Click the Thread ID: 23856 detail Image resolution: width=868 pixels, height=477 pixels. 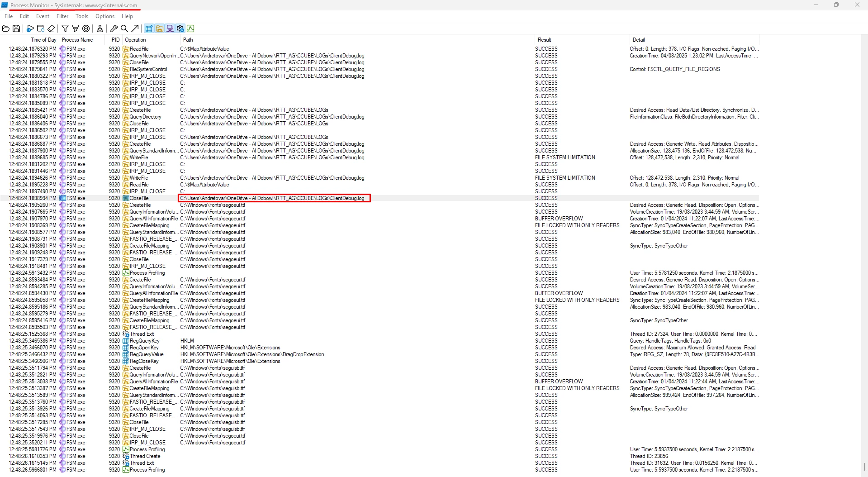click(649, 456)
